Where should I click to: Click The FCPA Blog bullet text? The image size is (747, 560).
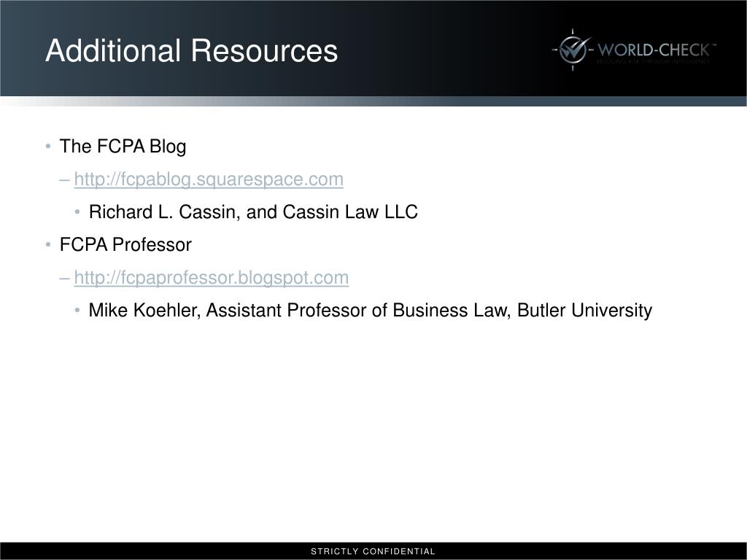pyautogui.click(x=123, y=147)
